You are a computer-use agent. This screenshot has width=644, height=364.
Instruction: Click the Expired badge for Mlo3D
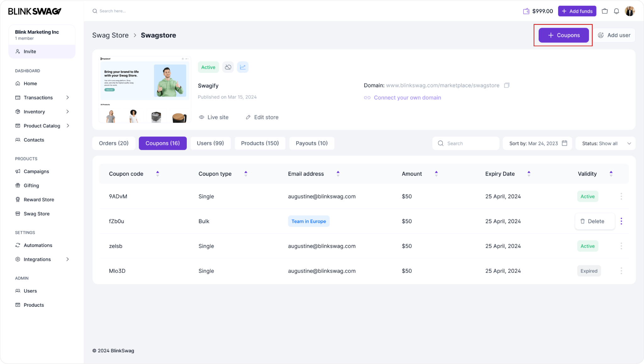coord(589,271)
